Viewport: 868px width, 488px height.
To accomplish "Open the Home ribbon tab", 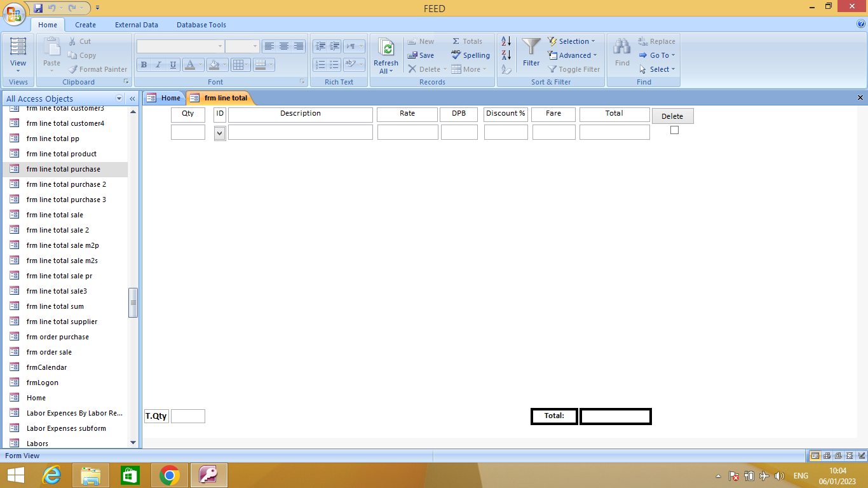I will (x=48, y=25).
